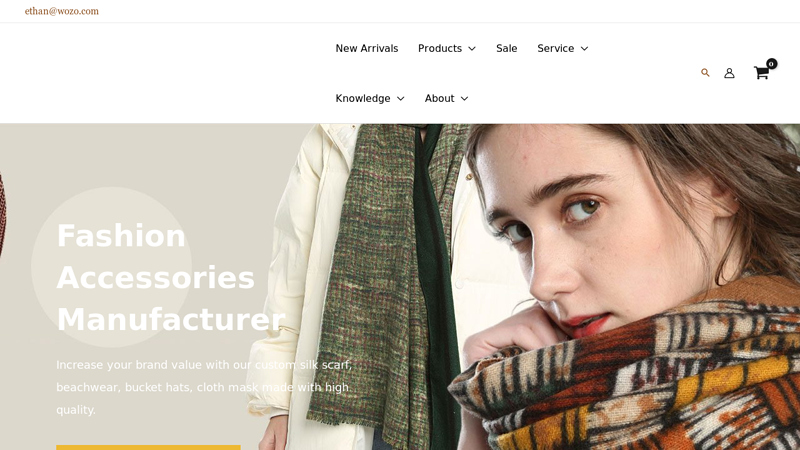Image resolution: width=800 pixels, height=450 pixels.
Task: Open the Sale menu item
Action: coord(507,48)
